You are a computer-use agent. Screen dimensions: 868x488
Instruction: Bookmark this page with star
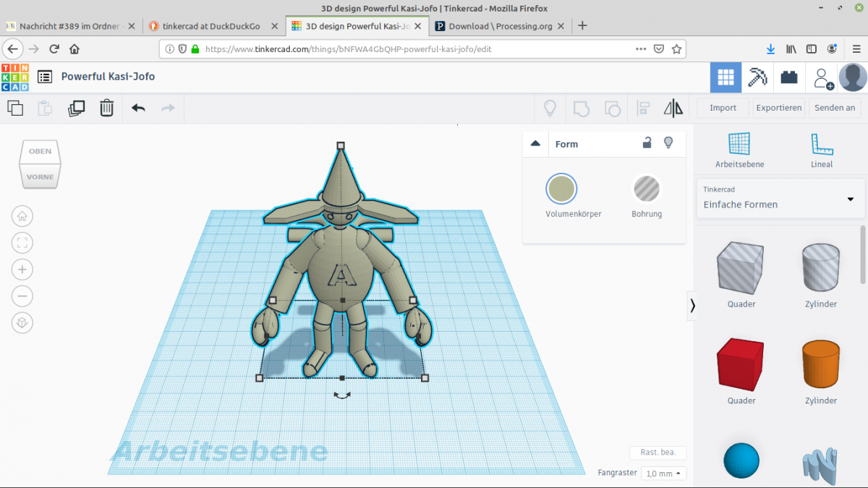[x=676, y=49]
